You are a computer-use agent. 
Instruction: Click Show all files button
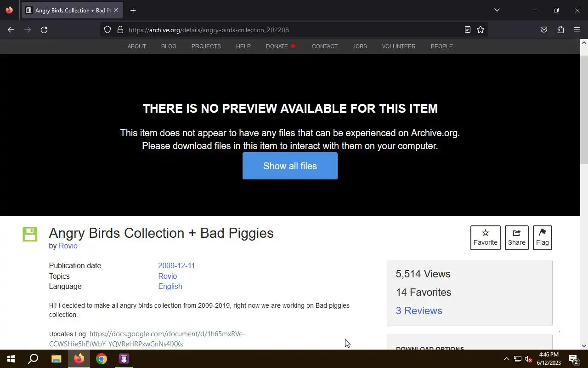(x=290, y=166)
